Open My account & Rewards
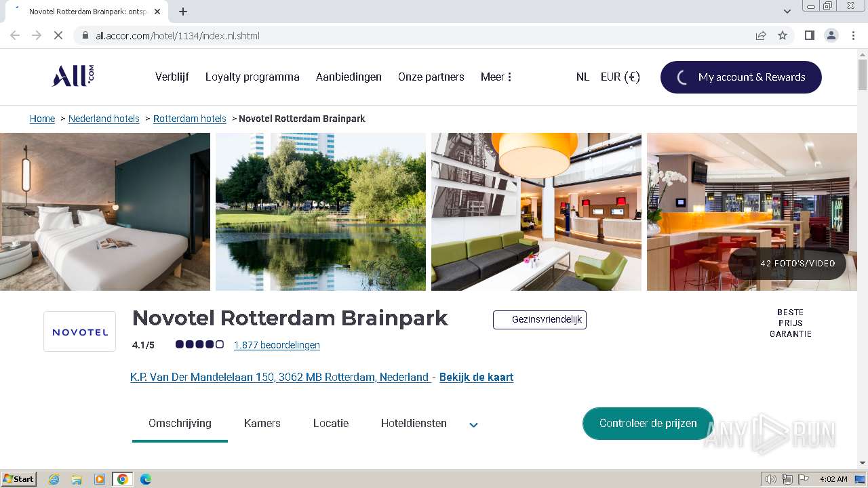868x488 pixels. click(x=741, y=77)
